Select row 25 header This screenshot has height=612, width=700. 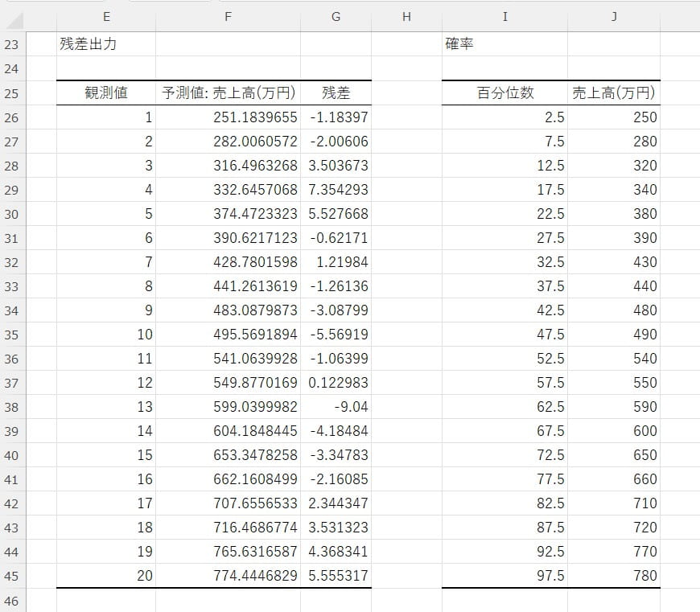point(11,93)
